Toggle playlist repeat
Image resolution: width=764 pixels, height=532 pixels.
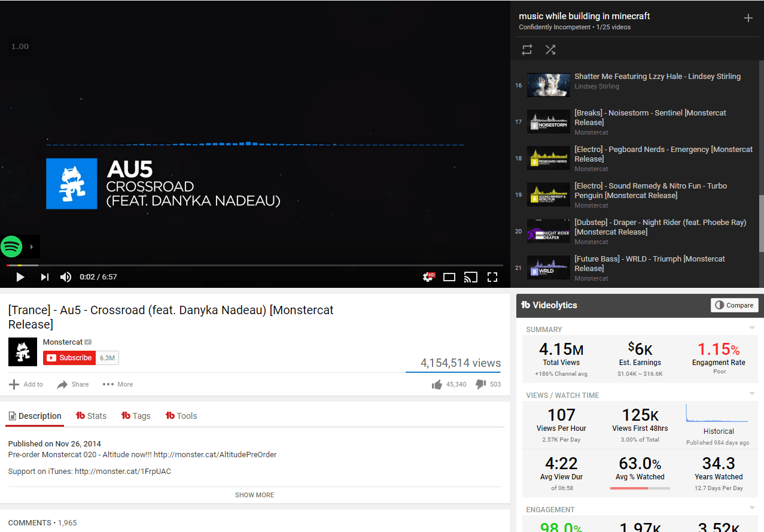coord(527,50)
